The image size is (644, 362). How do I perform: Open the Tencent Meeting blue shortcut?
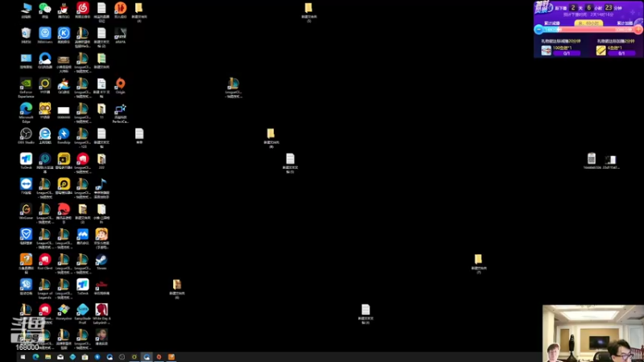coord(83,236)
